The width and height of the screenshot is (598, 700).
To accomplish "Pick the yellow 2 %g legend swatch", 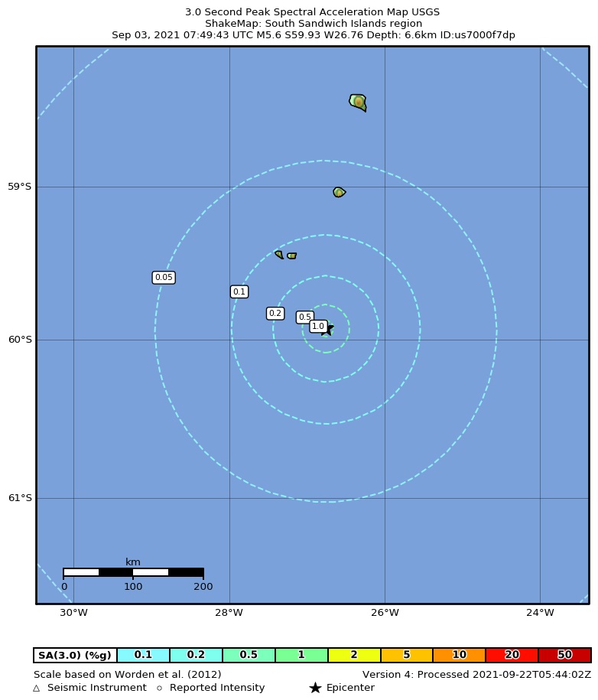I will coord(354,655).
